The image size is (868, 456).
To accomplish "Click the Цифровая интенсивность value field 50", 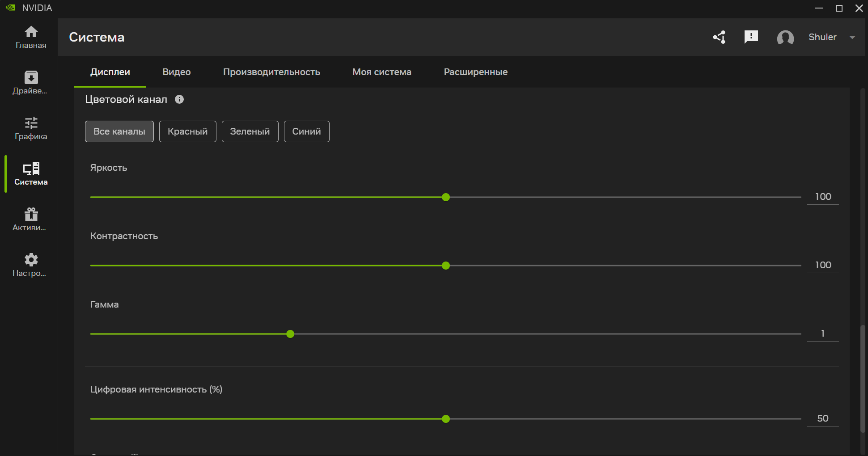I will tap(823, 418).
